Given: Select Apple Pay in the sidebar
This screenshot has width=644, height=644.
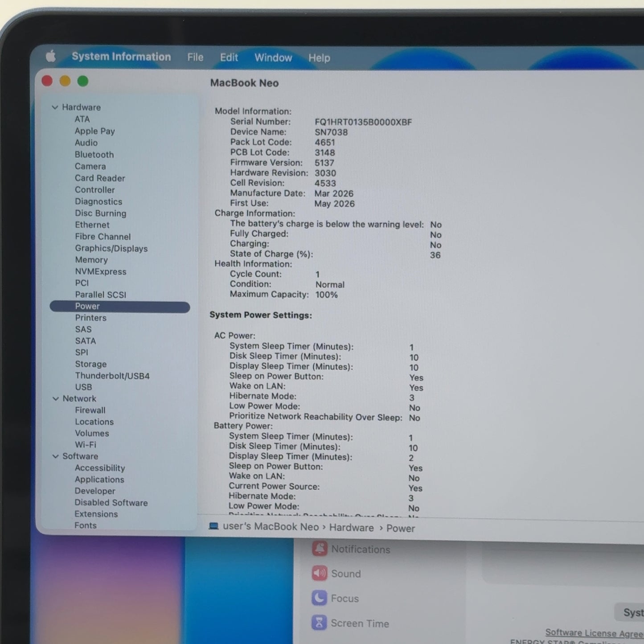Looking at the screenshot, I should pyautogui.click(x=95, y=131).
